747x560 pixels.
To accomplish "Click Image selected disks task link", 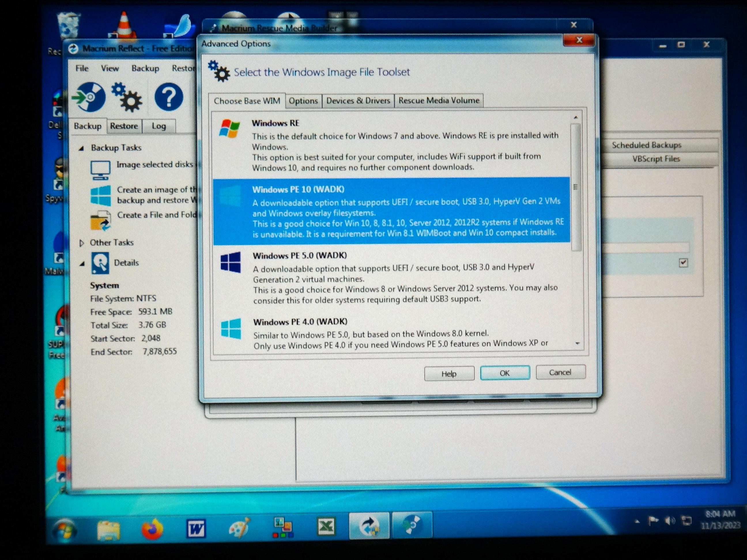I will 155,165.
